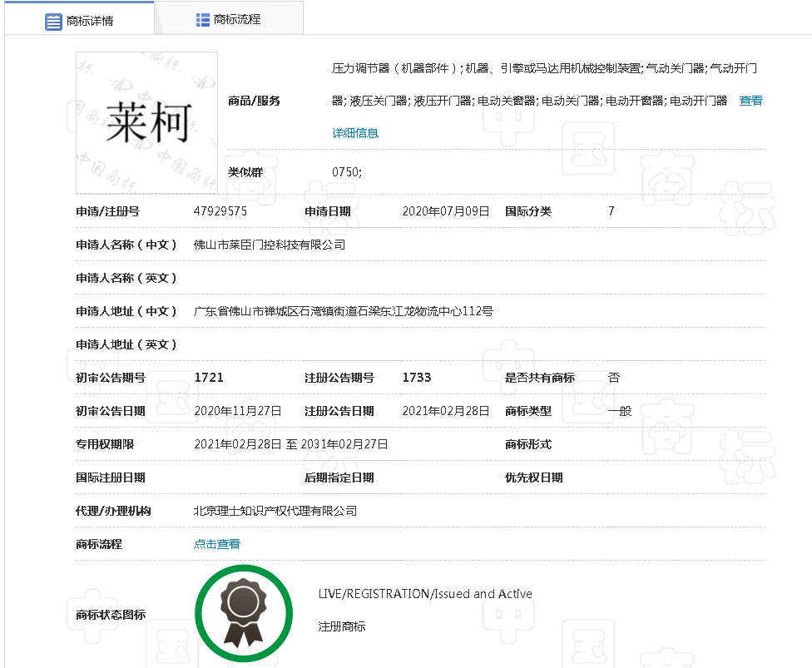Screen dimensions: 812x668
Task: Click the 申请/注册号 field label
Action: [x=107, y=211]
